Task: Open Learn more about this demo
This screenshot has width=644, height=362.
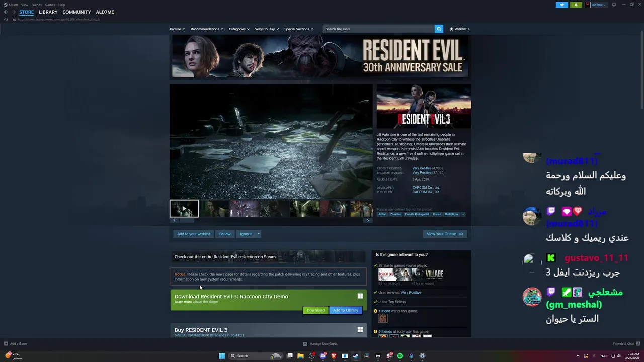Action: coord(183,302)
